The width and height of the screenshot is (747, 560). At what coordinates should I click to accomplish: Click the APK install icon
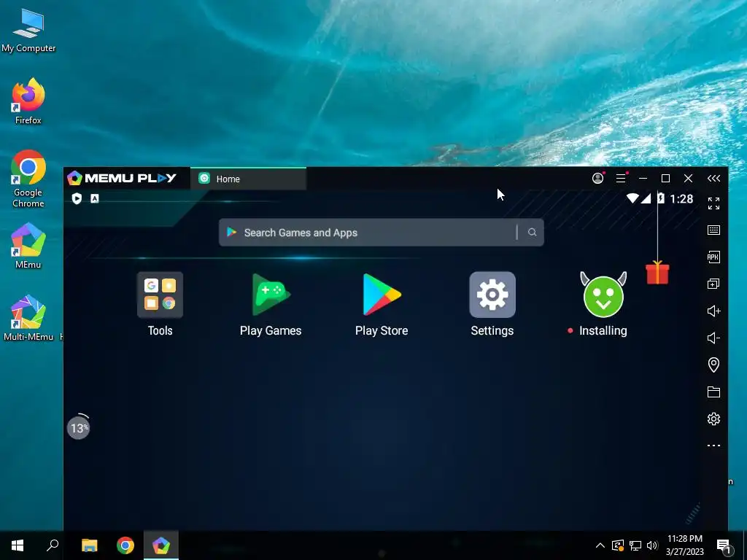(x=713, y=257)
